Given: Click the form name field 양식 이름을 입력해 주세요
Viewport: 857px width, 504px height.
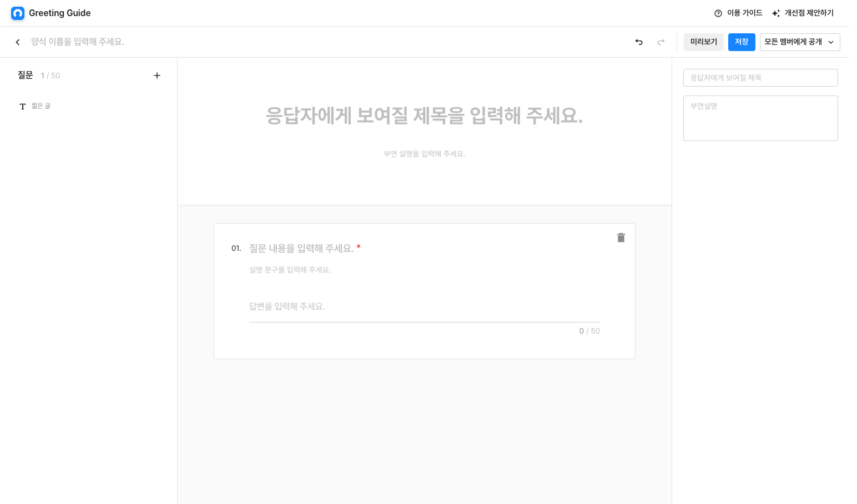Looking at the screenshot, I should click(x=78, y=42).
